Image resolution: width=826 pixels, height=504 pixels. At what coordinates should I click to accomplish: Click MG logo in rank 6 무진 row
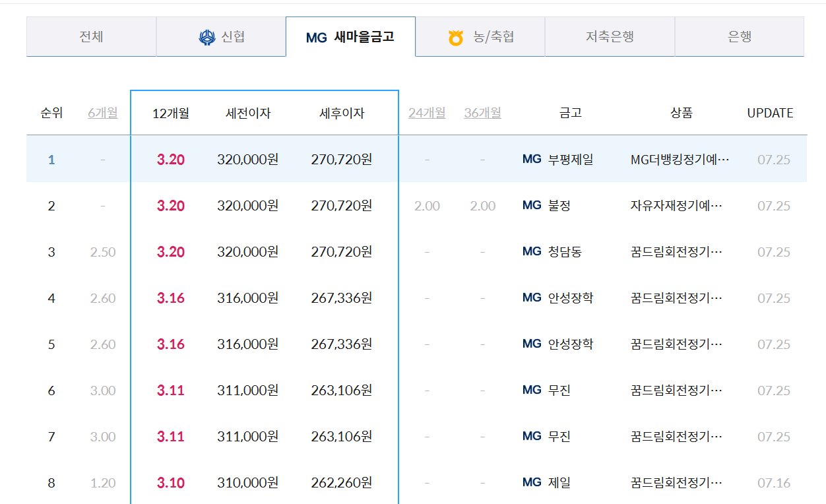[x=532, y=390]
